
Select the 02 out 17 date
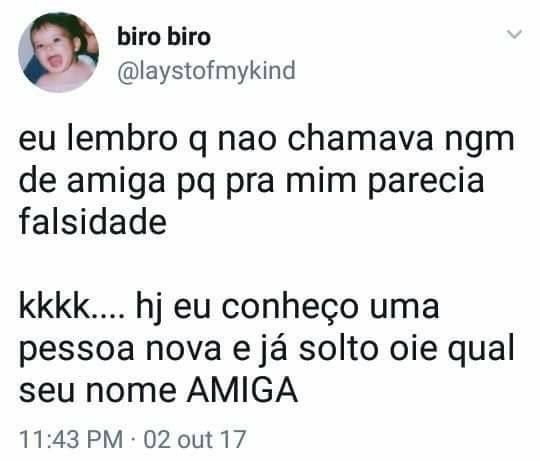(195, 440)
